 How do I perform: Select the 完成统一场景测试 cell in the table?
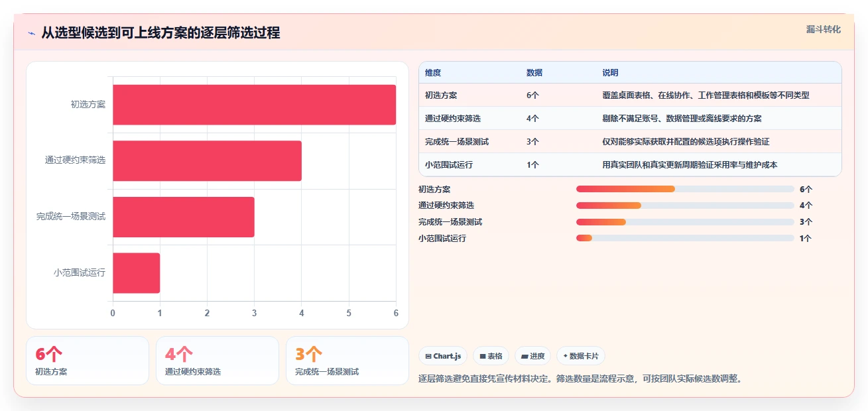point(457,142)
